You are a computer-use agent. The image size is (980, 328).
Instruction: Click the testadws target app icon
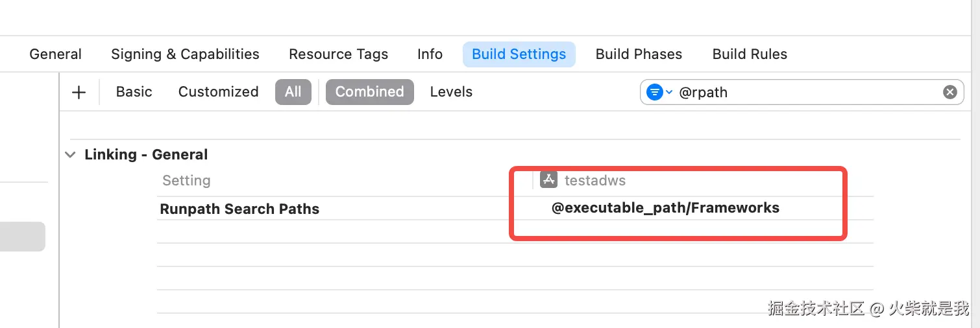(x=549, y=180)
